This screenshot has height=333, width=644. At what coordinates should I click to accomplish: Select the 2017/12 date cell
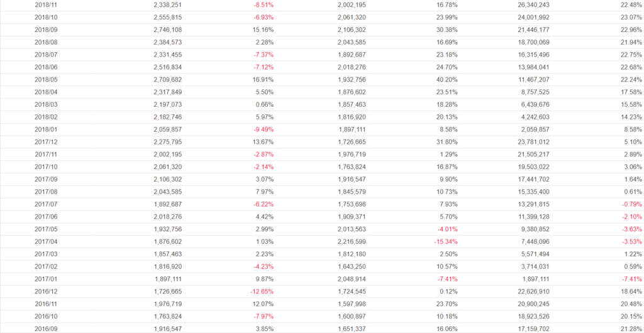[45, 143]
